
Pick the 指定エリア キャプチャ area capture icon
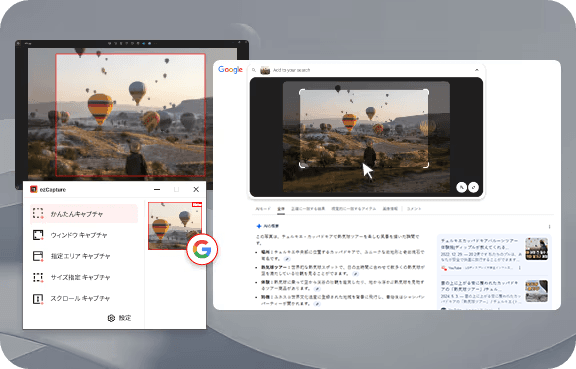point(38,256)
